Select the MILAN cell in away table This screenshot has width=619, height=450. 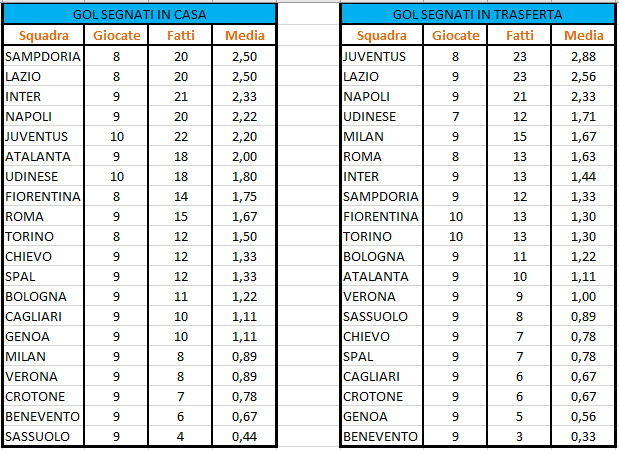click(382, 137)
